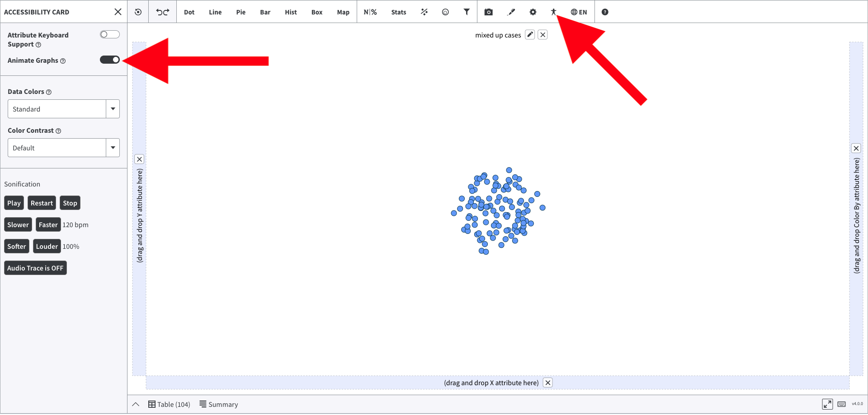
Task: Open the filter funnel icon
Action: [x=467, y=12]
